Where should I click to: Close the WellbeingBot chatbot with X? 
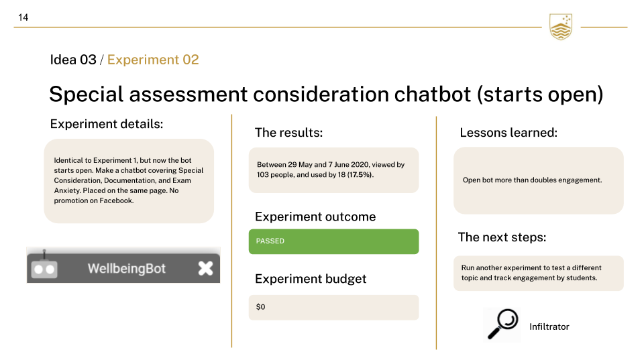point(205,268)
